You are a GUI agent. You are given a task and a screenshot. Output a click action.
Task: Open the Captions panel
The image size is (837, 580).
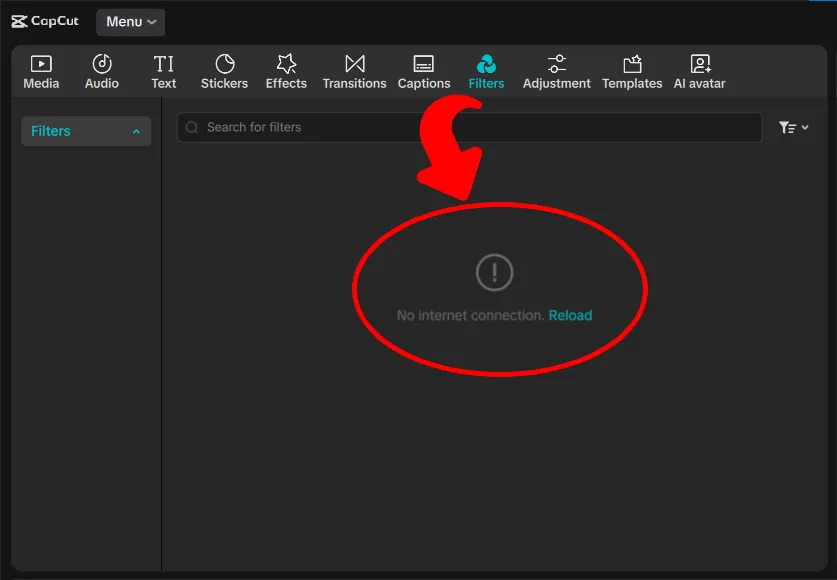pyautogui.click(x=424, y=72)
